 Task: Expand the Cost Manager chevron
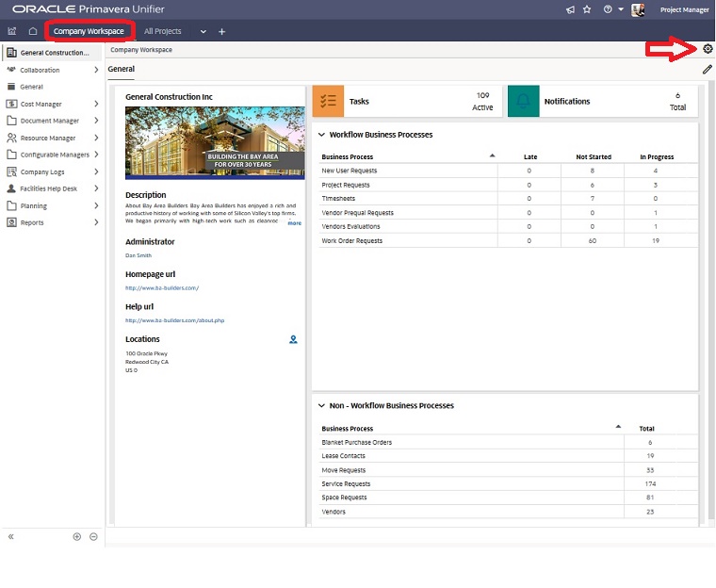pos(96,104)
